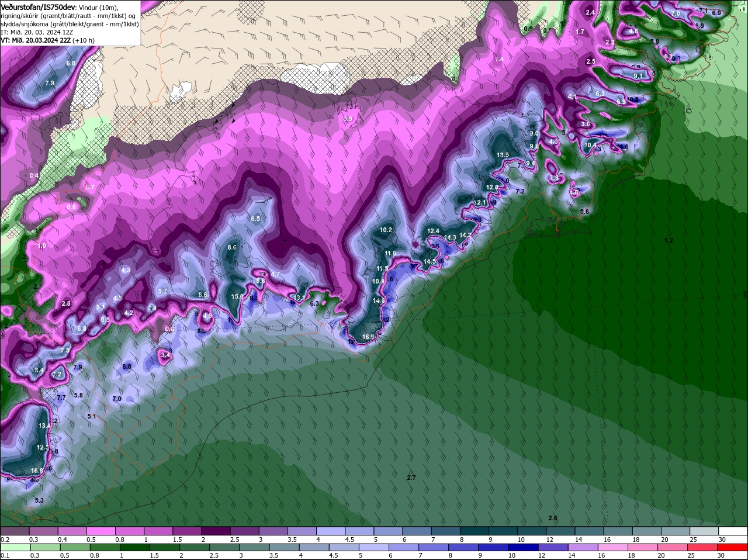Click the 0.7 value on the map
Screen dimensions: 748x560
click(90, 187)
